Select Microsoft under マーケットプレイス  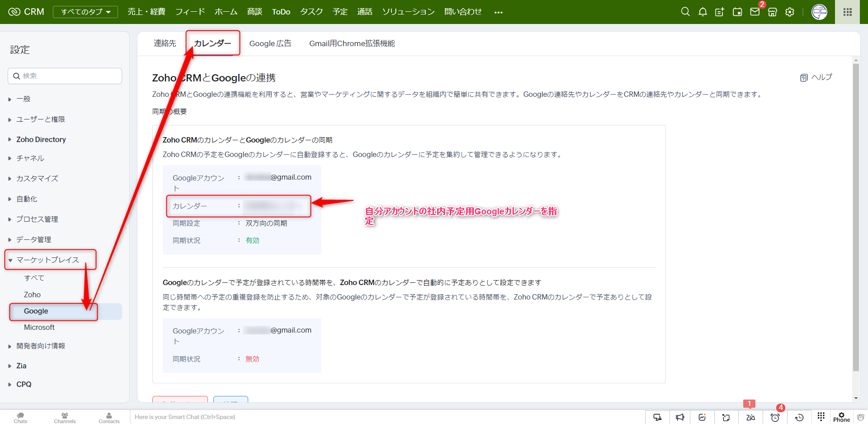coord(39,327)
